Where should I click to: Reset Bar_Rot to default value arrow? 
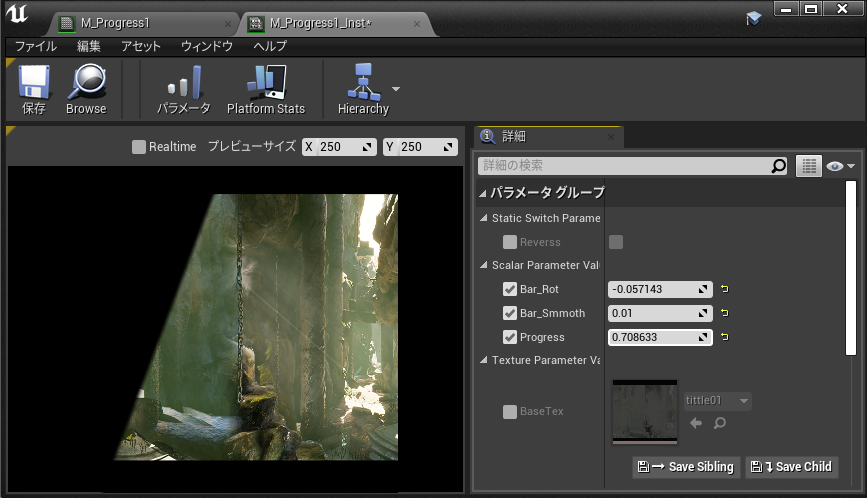[x=724, y=289]
